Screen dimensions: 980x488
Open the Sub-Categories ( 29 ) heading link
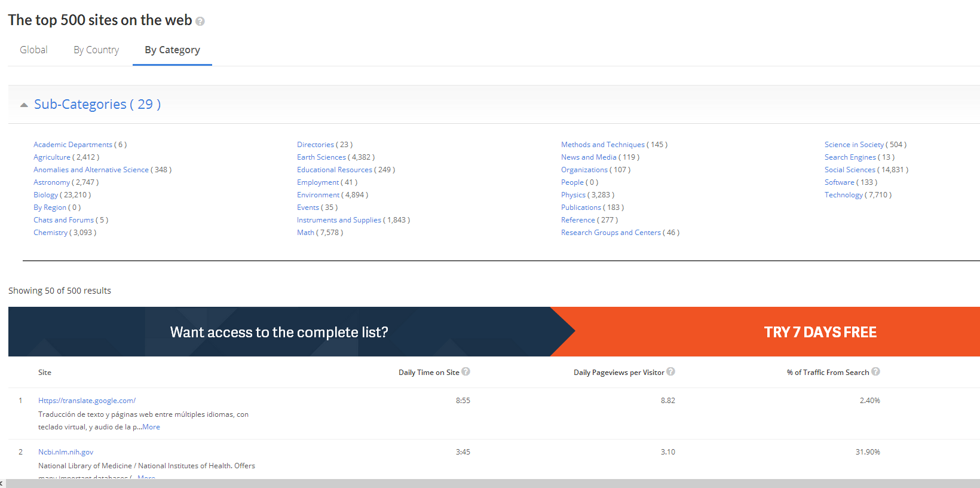click(97, 104)
